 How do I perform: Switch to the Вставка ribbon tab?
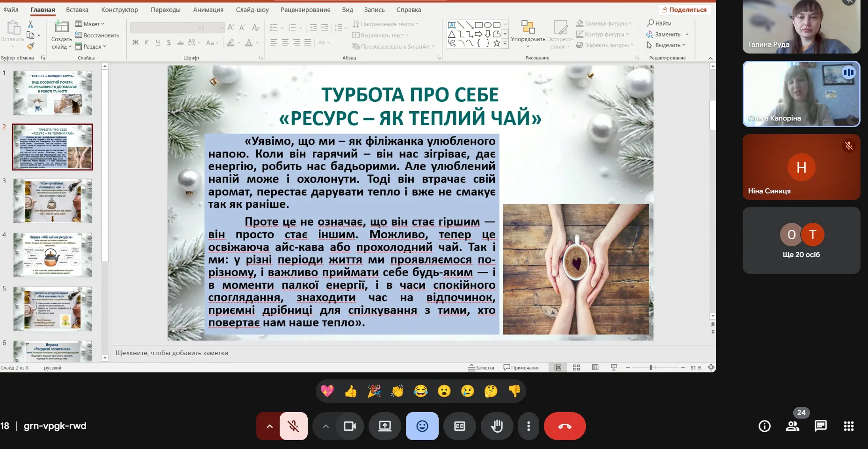coord(77,9)
